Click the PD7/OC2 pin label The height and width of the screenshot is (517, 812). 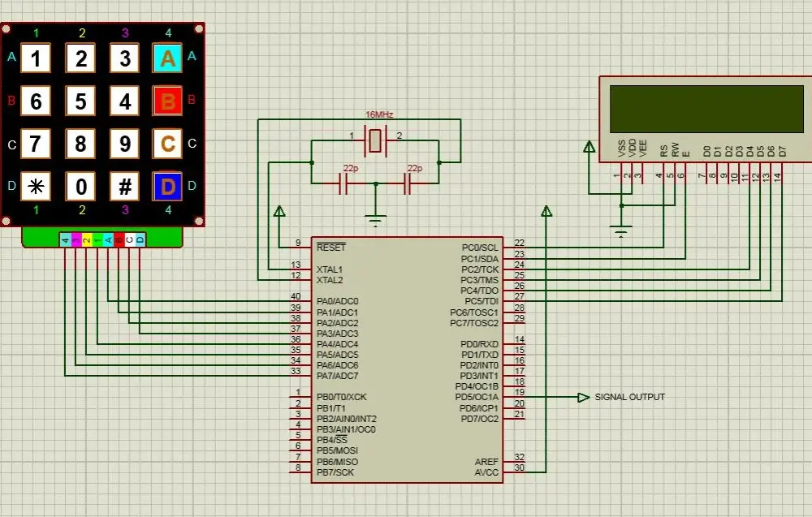coord(480,419)
